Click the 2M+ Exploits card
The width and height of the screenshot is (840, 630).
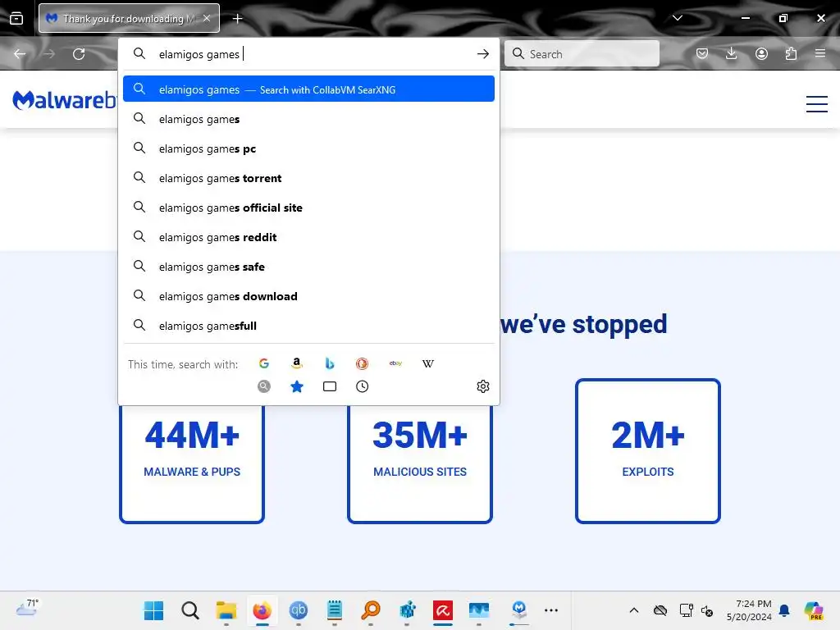[648, 451]
